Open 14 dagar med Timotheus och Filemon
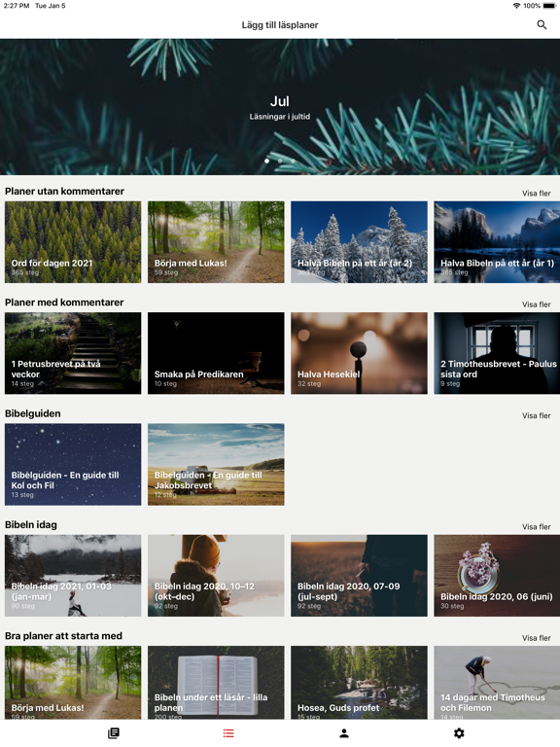The image size is (560, 747). click(x=497, y=682)
